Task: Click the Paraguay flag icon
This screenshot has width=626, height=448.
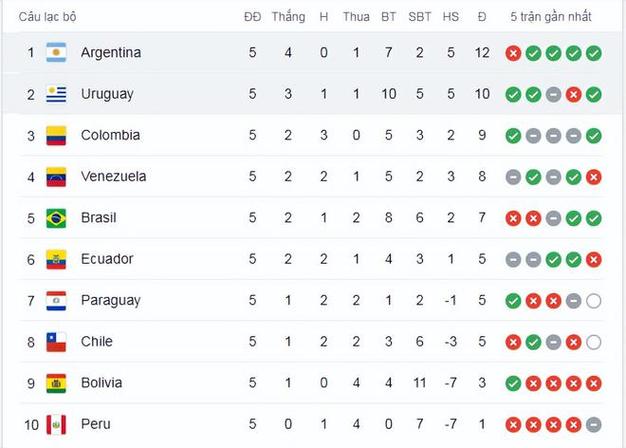Action: pyautogui.click(x=56, y=301)
